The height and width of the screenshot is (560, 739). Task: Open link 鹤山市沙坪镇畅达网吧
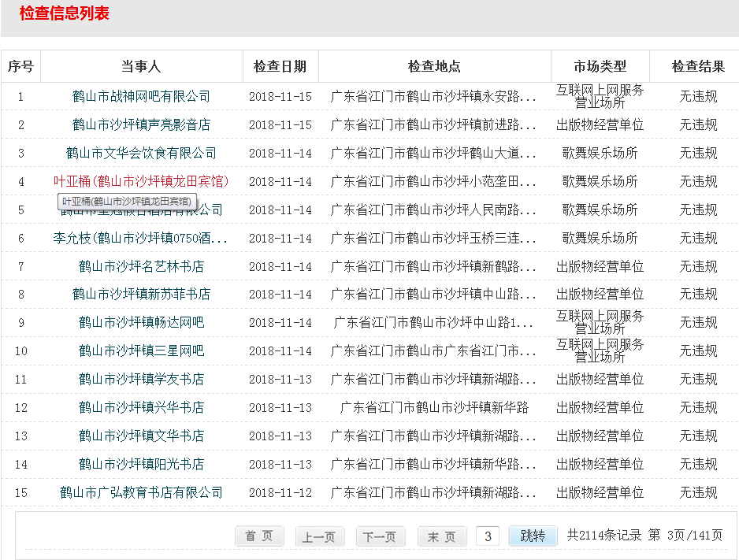pos(141,322)
